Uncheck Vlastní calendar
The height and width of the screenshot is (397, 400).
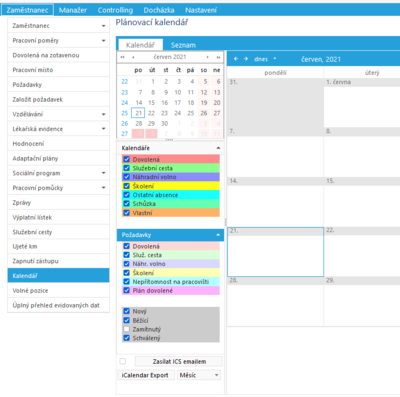127,213
